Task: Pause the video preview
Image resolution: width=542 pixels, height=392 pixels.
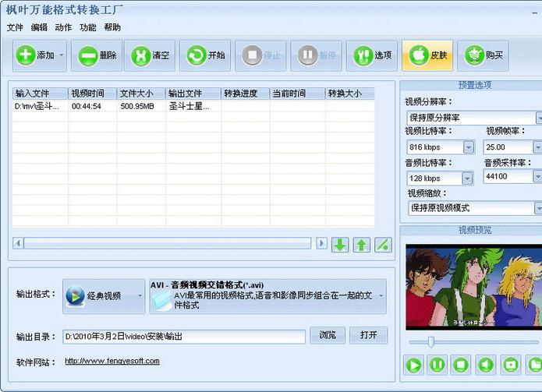Action: 437,364
